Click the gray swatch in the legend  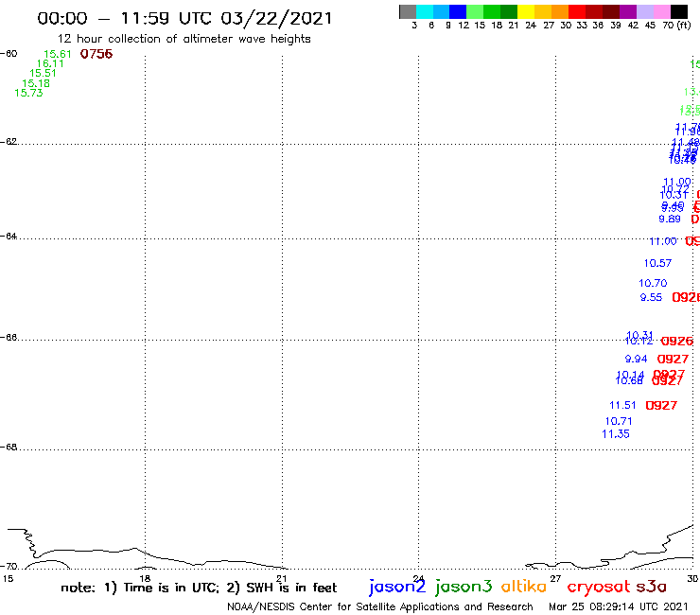pyautogui.click(x=408, y=11)
